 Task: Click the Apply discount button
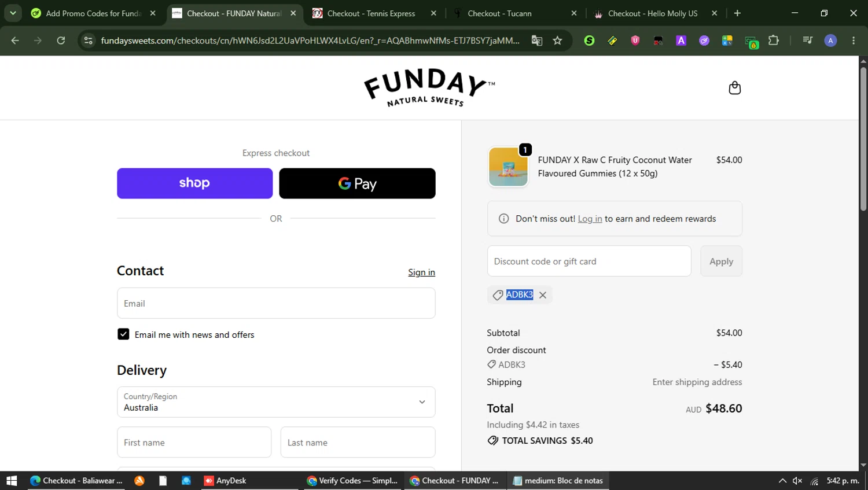coord(721,261)
